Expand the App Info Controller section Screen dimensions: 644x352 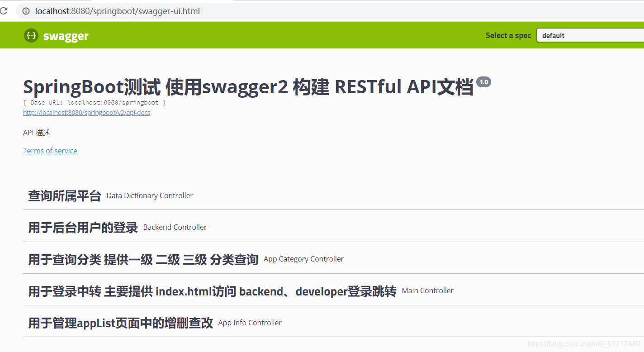pos(333,323)
